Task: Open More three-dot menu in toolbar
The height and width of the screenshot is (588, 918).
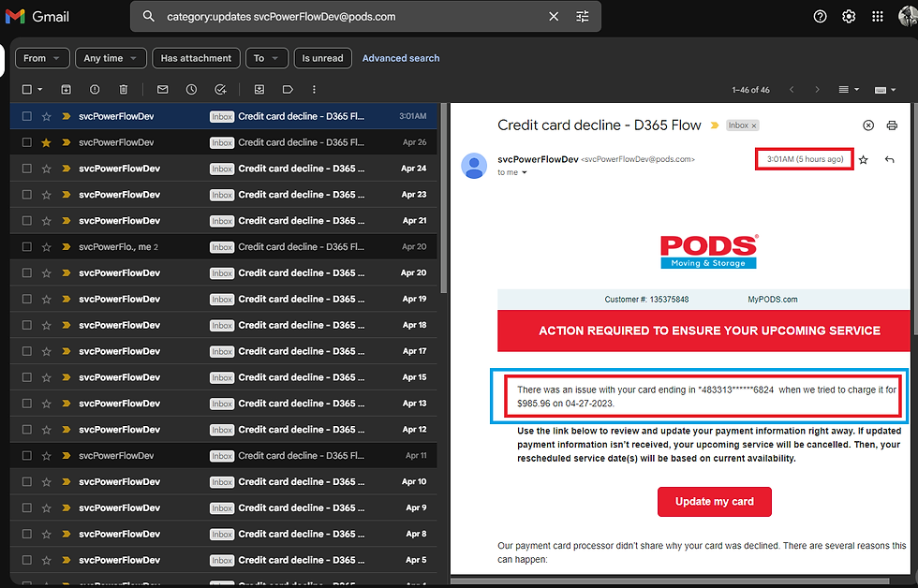Action: click(x=315, y=90)
